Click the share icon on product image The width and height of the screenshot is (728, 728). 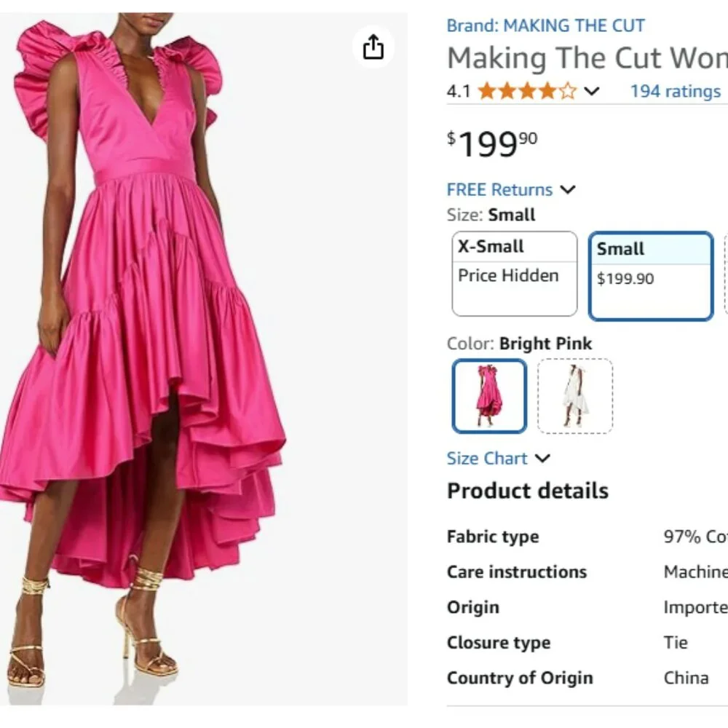pyautogui.click(x=373, y=46)
